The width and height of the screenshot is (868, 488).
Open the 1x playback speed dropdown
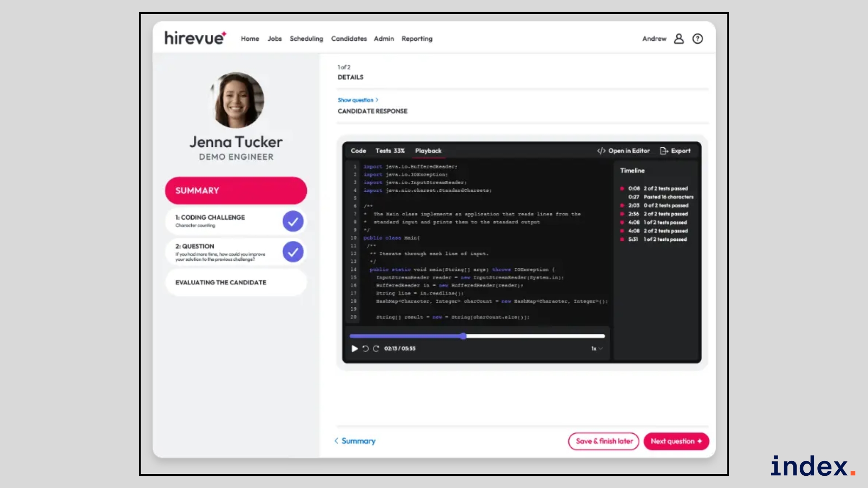[x=597, y=348]
